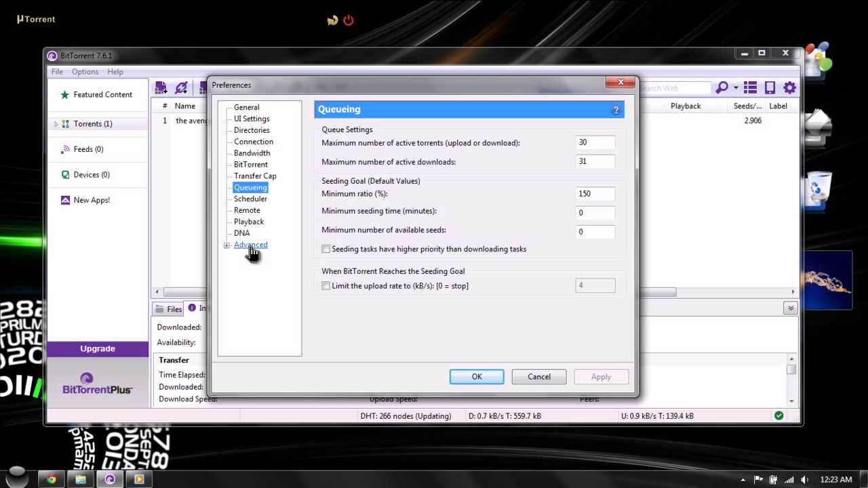Open media player from the taskbar

(x=139, y=479)
